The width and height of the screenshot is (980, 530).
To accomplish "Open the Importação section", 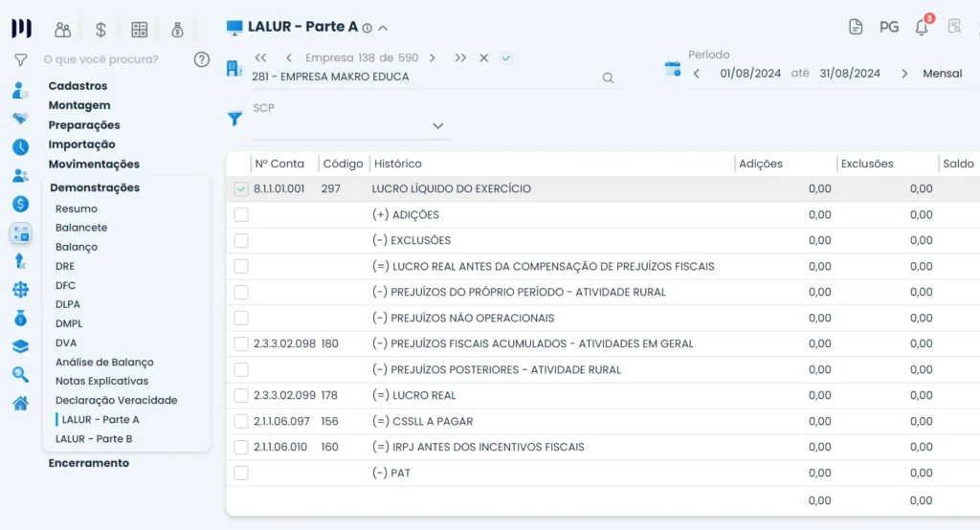I will (x=82, y=144).
